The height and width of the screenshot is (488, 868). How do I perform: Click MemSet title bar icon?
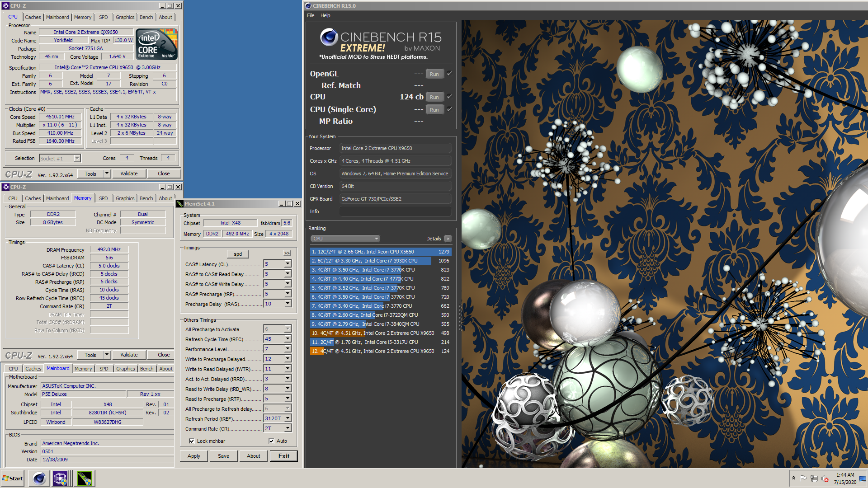coord(180,204)
